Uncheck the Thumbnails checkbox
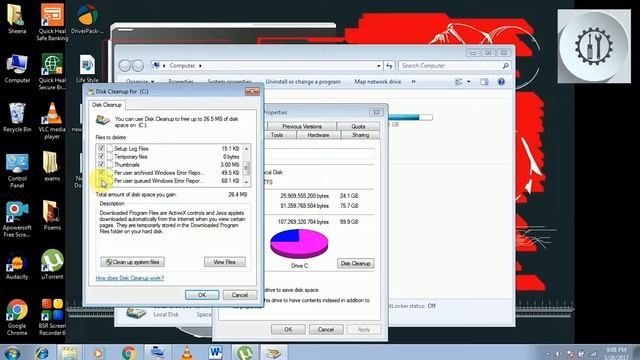The image size is (640, 360). click(x=101, y=164)
